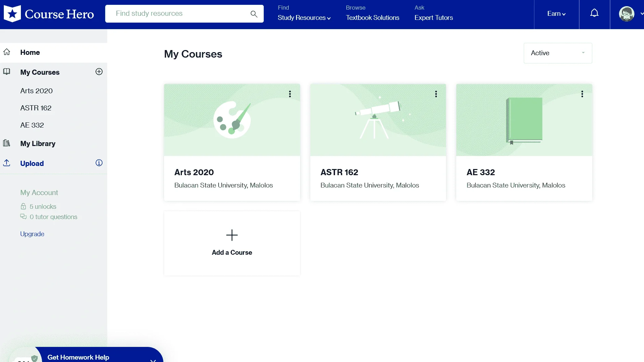This screenshot has width=644, height=362.
Task: Click the Get Homework Help button
Action: tap(78, 357)
